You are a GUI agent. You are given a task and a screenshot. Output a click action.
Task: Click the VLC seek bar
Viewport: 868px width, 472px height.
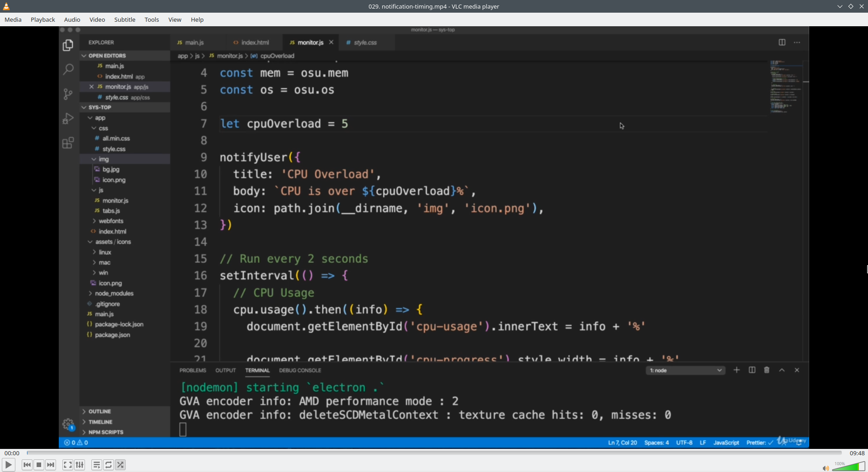click(x=434, y=453)
